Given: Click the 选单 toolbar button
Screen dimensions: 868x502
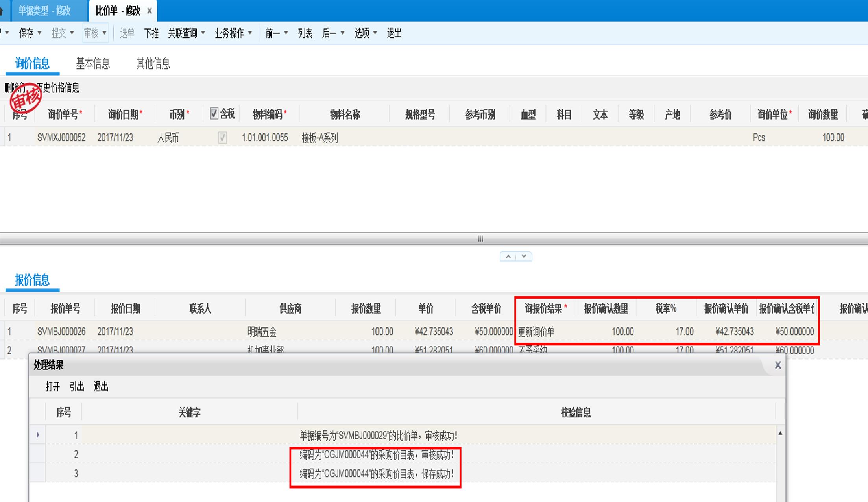Looking at the screenshot, I should [x=127, y=33].
